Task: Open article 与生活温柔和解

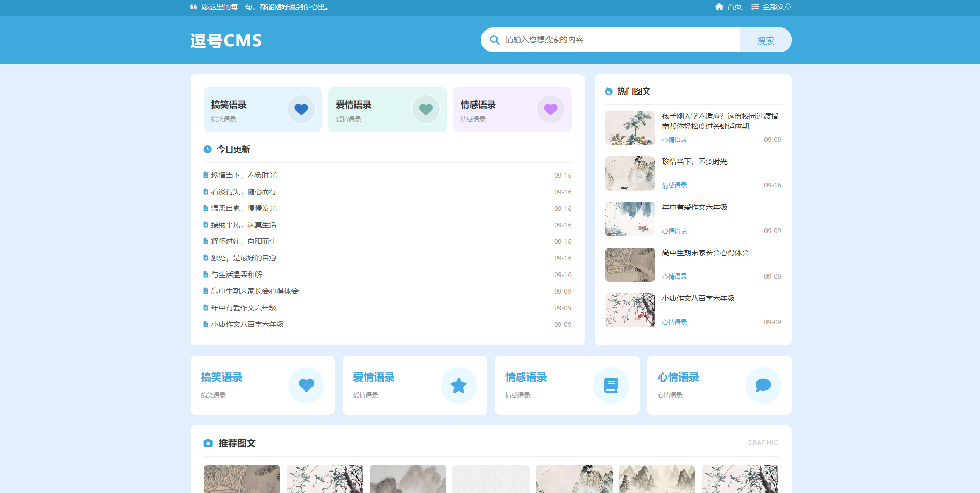Action: pos(236,274)
